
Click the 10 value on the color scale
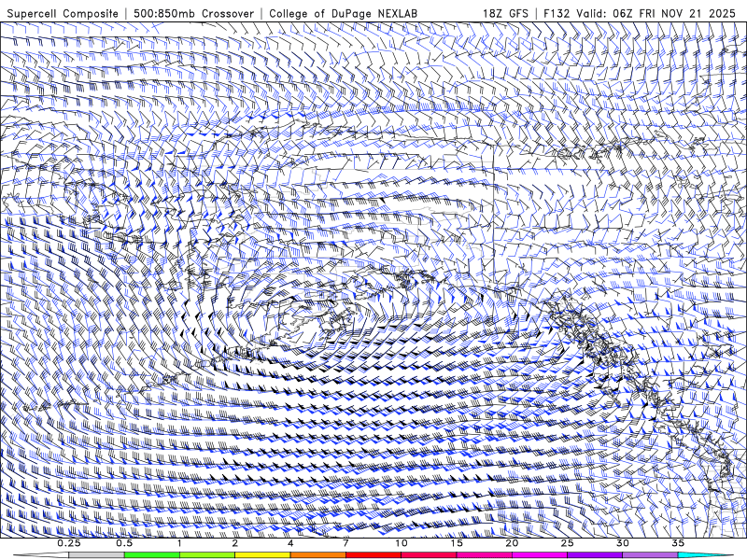click(402, 543)
